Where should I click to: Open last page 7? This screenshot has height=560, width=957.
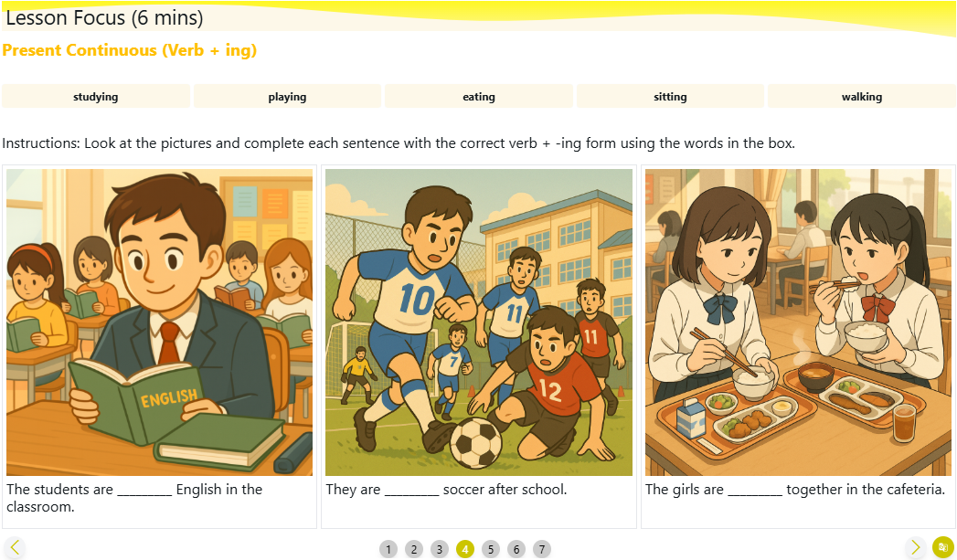tap(542, 549)
